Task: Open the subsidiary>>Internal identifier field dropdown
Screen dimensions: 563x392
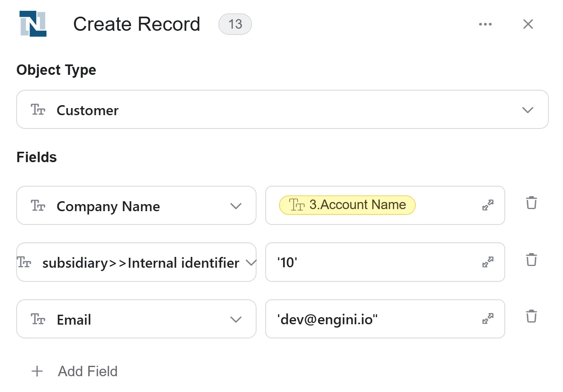Action: click(x=136, y=262)
